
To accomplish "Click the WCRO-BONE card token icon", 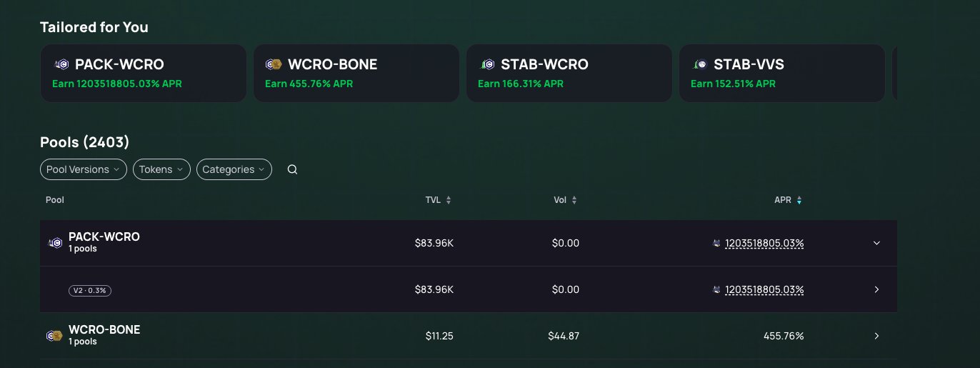I will click(x=275, y=65).
